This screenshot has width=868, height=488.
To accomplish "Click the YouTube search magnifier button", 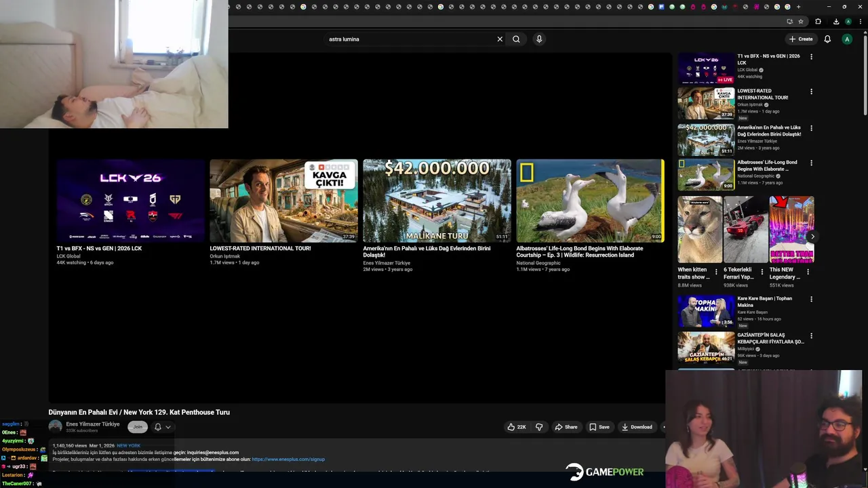I will point(516,39).
